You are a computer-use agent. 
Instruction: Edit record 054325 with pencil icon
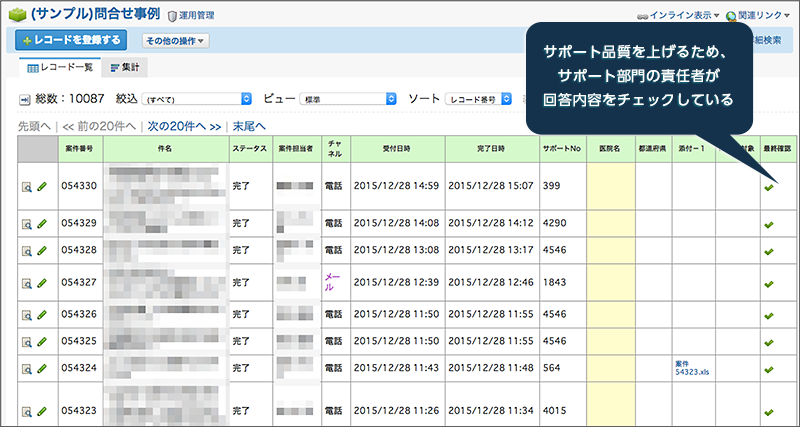point(42,341)
